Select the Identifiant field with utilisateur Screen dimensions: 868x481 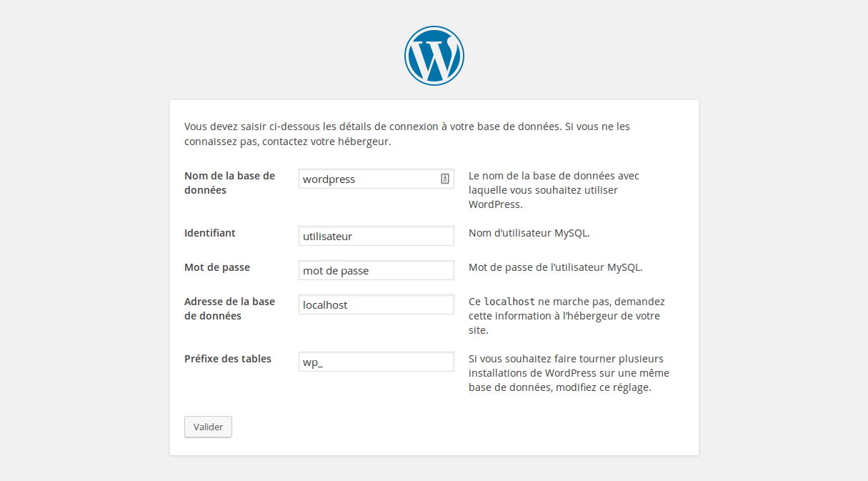pos(376,236)
